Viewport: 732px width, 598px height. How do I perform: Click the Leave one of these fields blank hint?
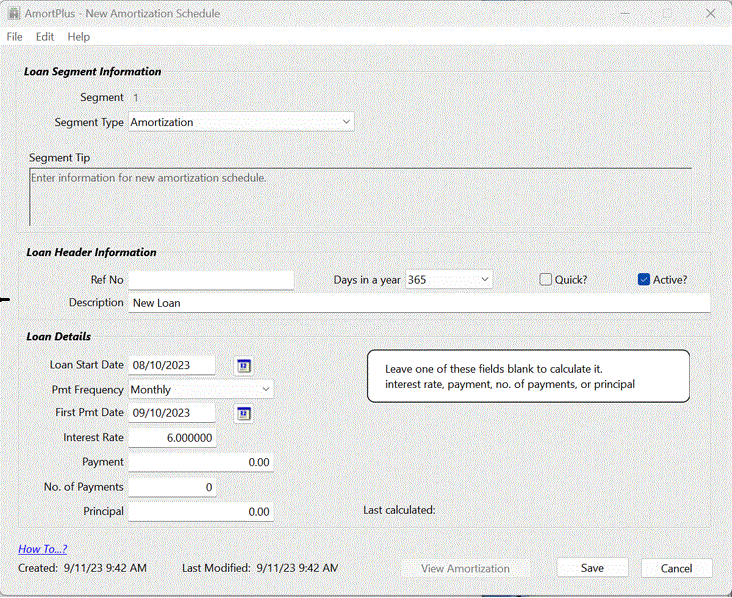coord(528,376)
